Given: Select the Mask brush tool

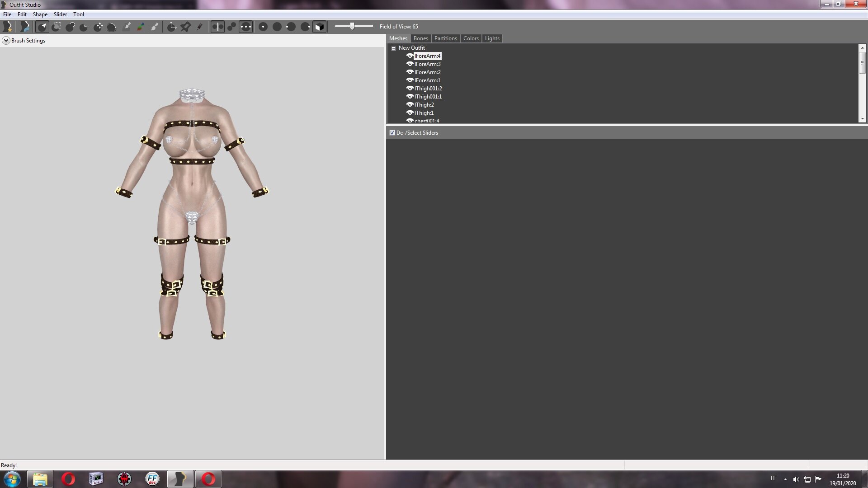Looking at the screenshot, I should coord(57,27).
